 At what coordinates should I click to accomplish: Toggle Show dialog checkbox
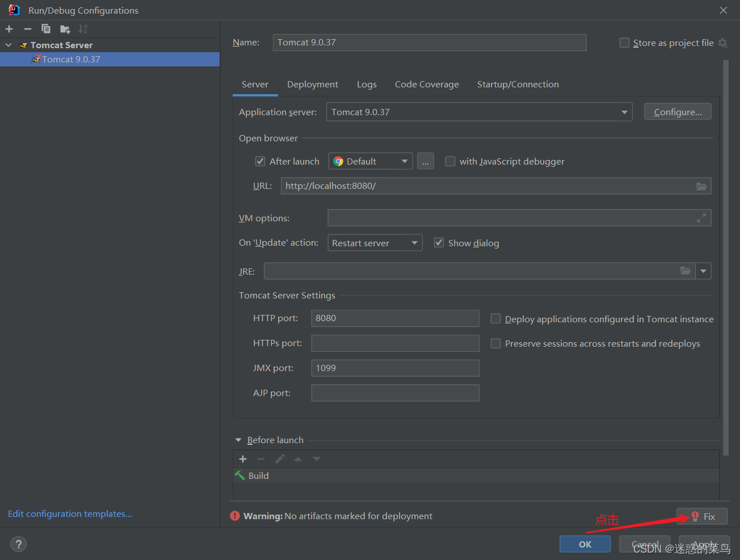[439, 243]
